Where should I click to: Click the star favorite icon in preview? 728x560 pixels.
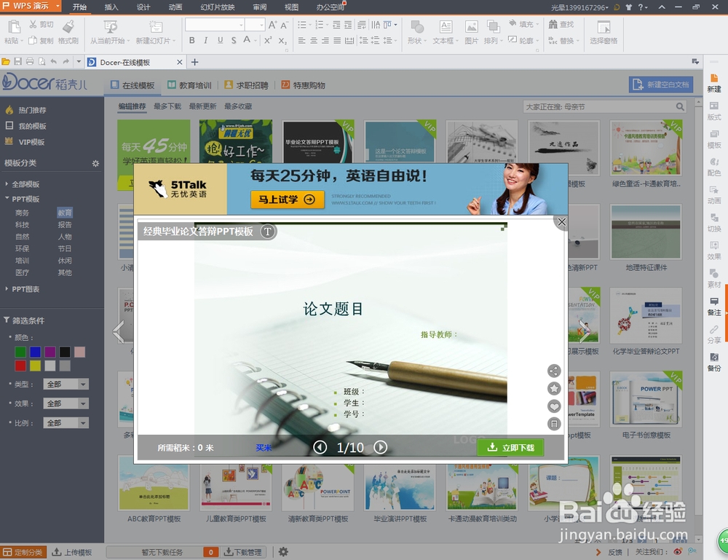pyautogui.click(x=554, y=388)
